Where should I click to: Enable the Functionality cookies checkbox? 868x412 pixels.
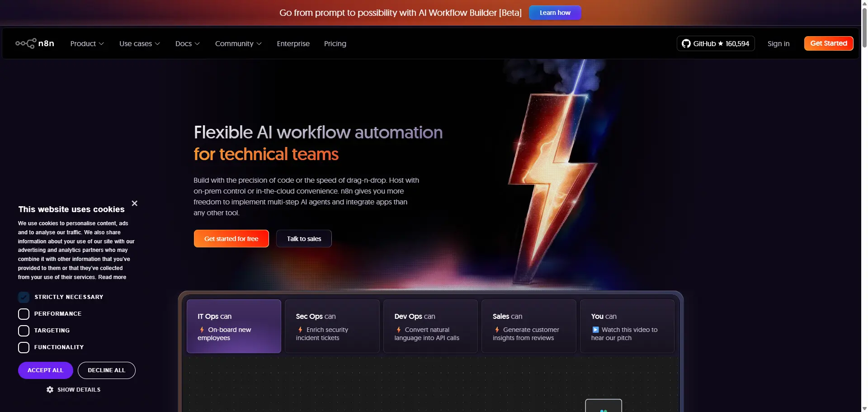coord(24,347)
